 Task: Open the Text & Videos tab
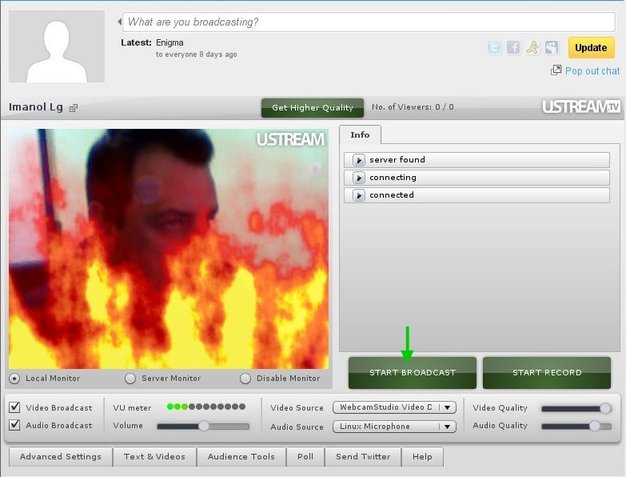pyautogui.click(x=155, y=457)
